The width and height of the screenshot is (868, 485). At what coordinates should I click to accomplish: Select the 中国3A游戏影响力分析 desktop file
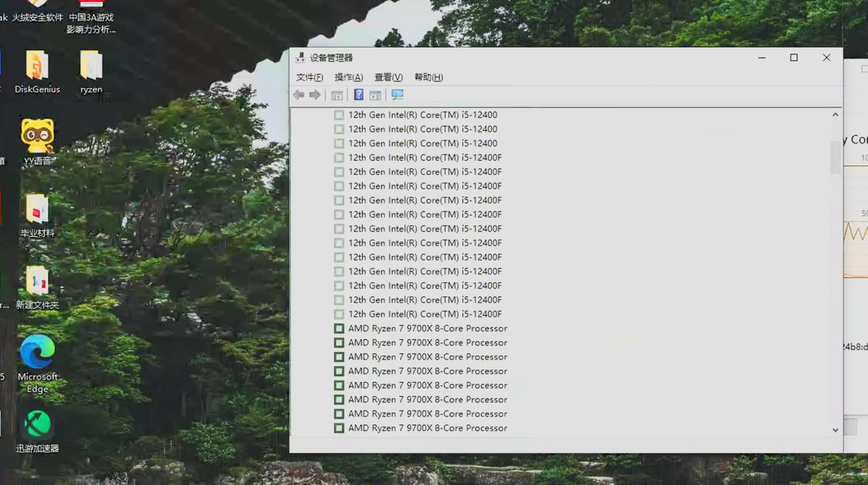coord(91,17)
